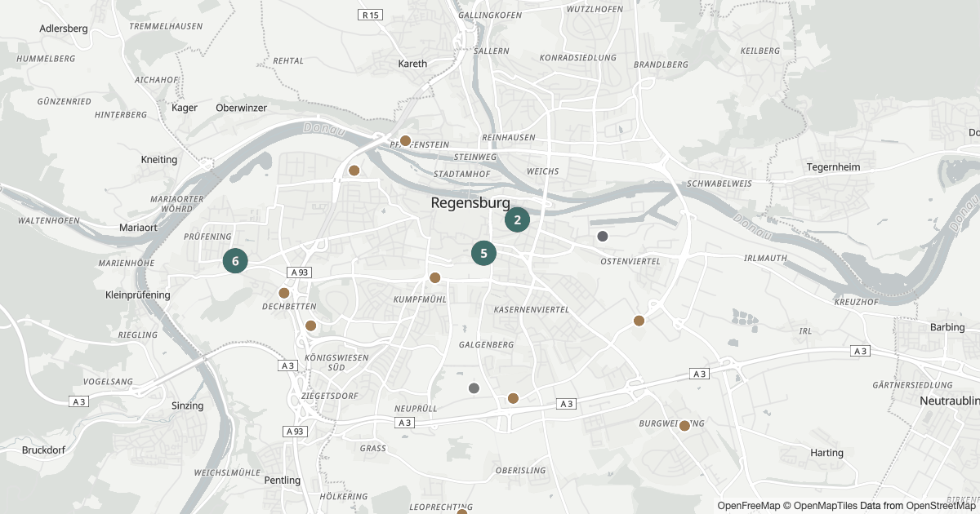Click the Regensburg city label
Screen dimensions: 980x514
pos(470,203)
